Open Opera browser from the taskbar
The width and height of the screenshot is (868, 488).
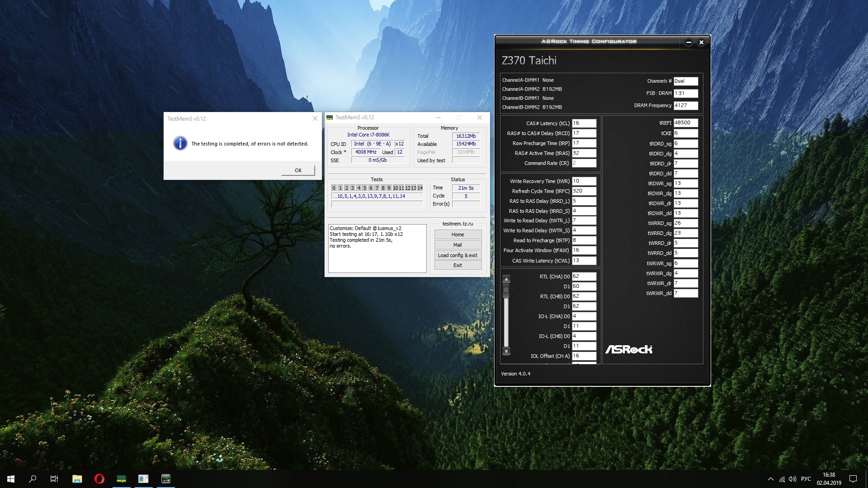(99, 479)
